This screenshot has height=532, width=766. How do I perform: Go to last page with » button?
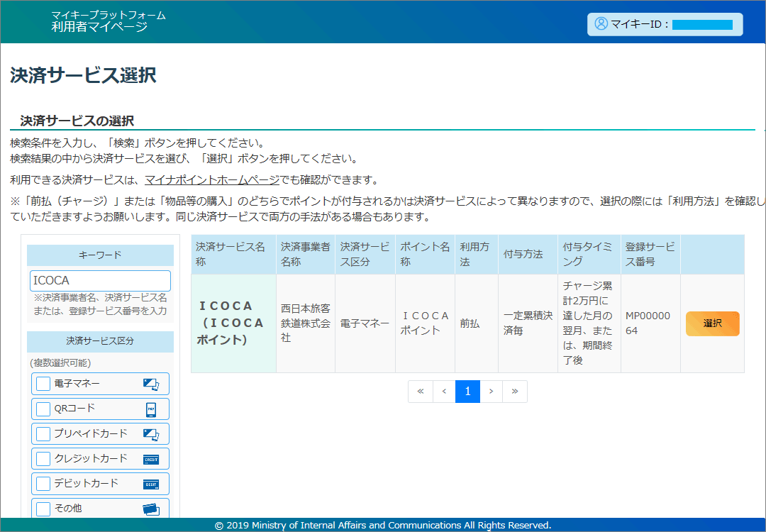pos(515,392)
